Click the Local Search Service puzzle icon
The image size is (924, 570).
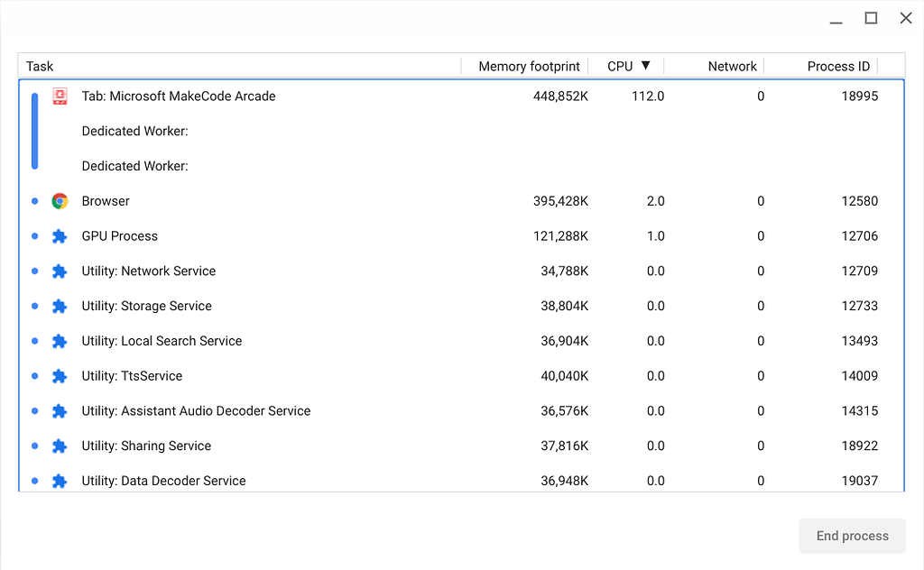pyautogui.click(x=59, y=341)
